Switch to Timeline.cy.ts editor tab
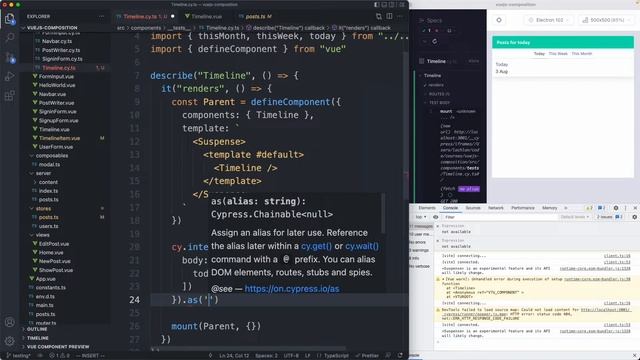Viewport: 640px width, 360px height. (144, 16)
